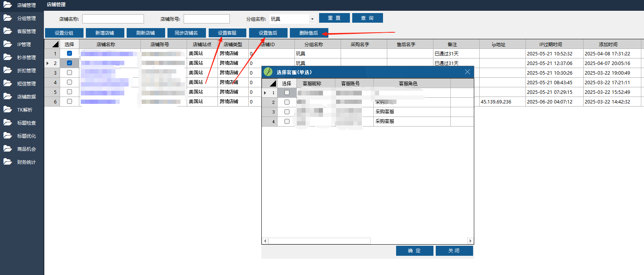The width and height of the screenshot is (644, 275).
Task: Open 标题优化 in the sidebar menu
Action: point(26,136)
